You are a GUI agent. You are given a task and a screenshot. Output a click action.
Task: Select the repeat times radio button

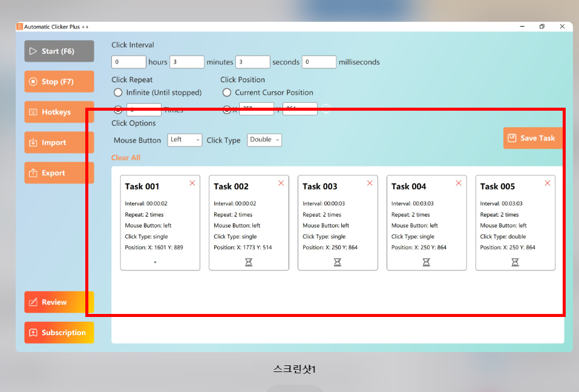118,109
